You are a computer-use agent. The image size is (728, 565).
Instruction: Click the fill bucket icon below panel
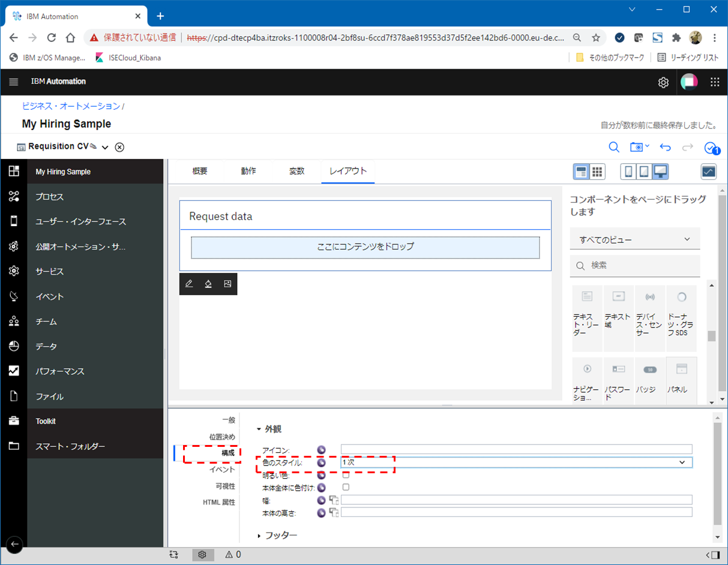click(208, 284)
